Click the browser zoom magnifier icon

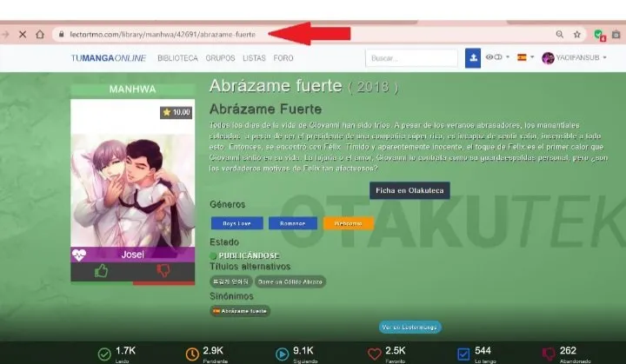click(560, 35)
